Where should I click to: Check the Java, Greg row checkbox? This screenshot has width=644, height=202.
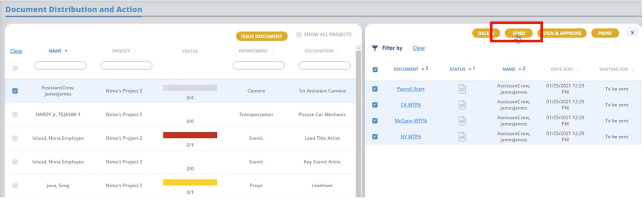click(15, 186)
